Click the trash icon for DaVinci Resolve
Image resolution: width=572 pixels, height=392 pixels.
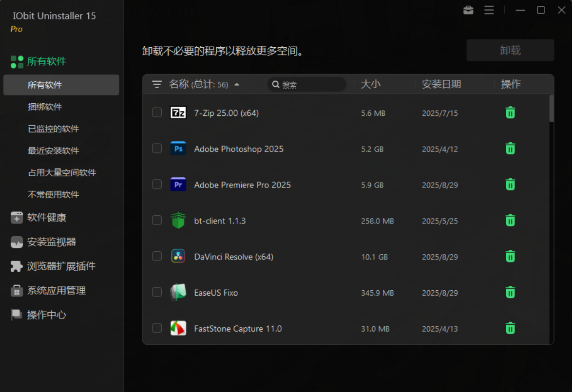[x=510, y=256]
